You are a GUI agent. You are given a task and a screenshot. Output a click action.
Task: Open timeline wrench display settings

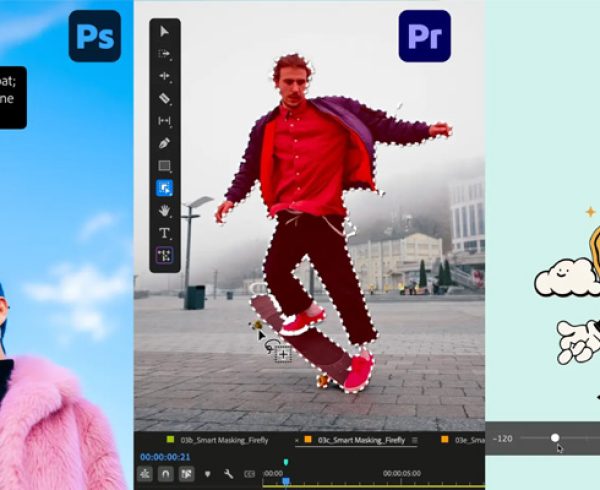229,474
